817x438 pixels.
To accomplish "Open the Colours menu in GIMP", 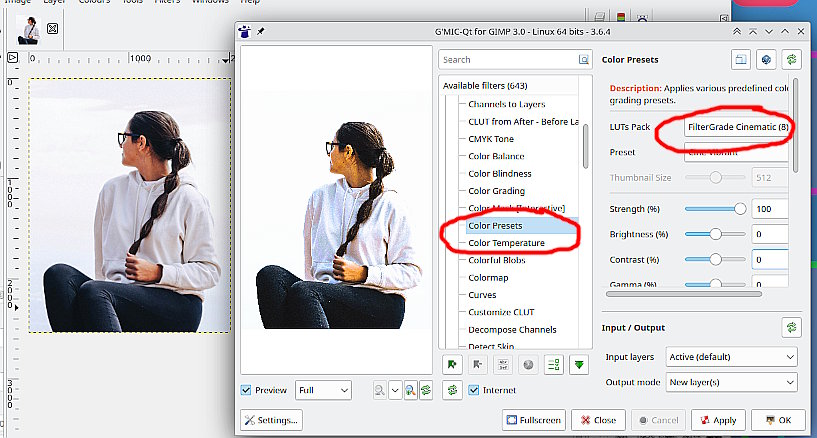I will coord(94,2).
